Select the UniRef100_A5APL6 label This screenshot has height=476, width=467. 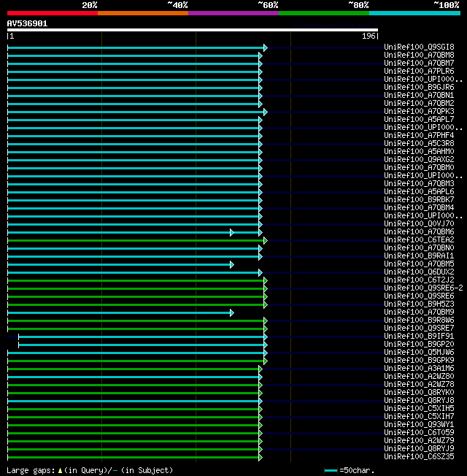pos(419,191)
